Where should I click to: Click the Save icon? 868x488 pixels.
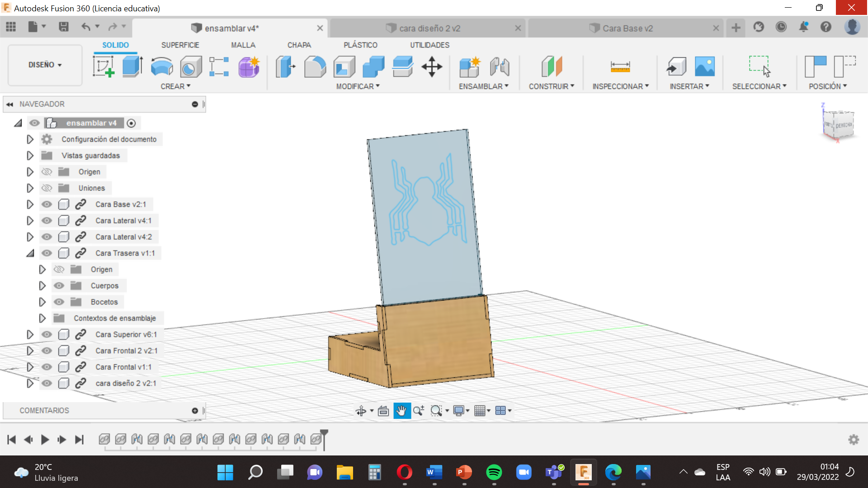tap(64, 27)
